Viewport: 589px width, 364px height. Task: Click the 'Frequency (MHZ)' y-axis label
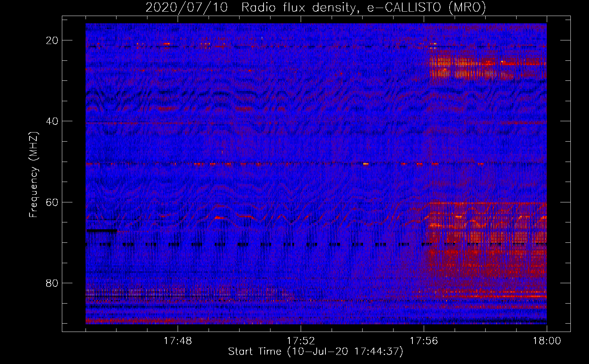[33, 175]
